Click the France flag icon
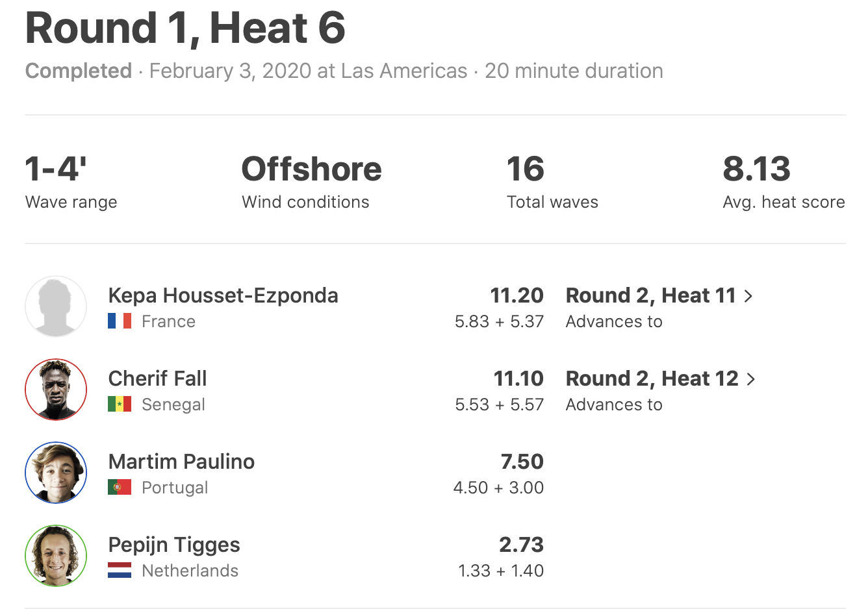Screen dimensions: 868x609 click(120, 321)
